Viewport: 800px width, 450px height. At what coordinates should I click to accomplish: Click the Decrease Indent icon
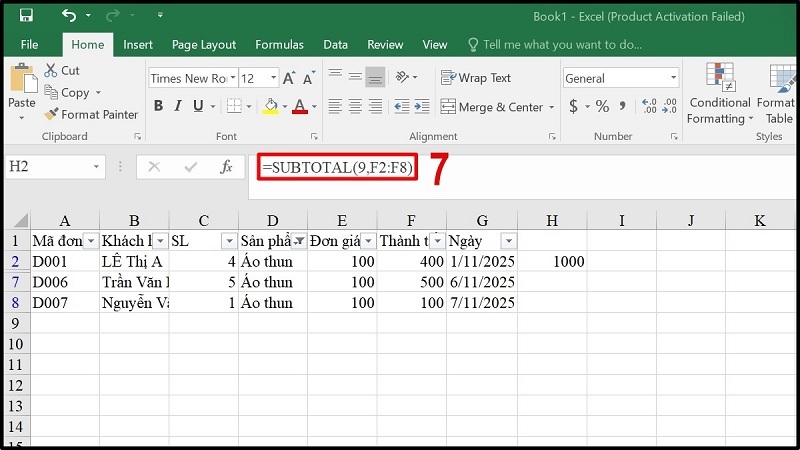(x=402, y=107)
